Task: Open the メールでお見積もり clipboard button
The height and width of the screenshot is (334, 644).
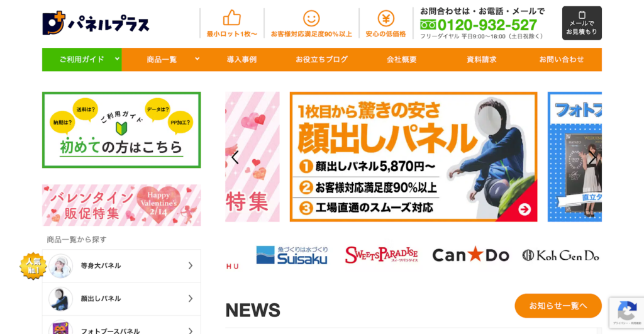Action: tap(582, 23)
